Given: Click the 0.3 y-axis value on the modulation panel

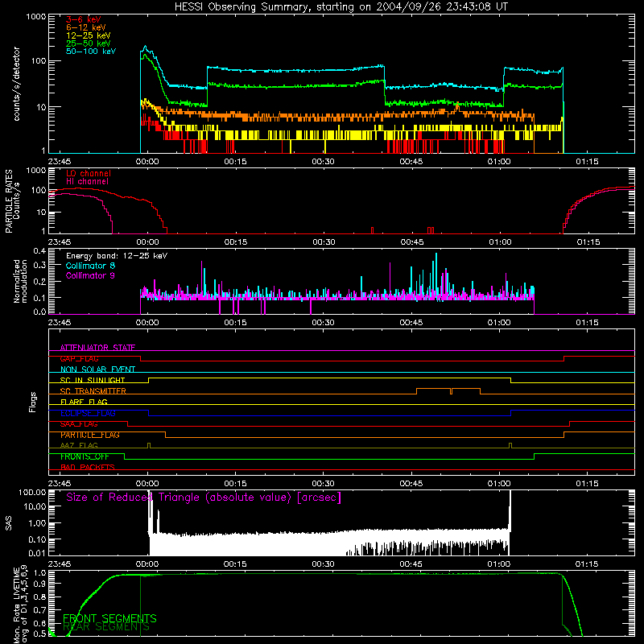Looking at the screenshot, I should click(x=39, y=266).
